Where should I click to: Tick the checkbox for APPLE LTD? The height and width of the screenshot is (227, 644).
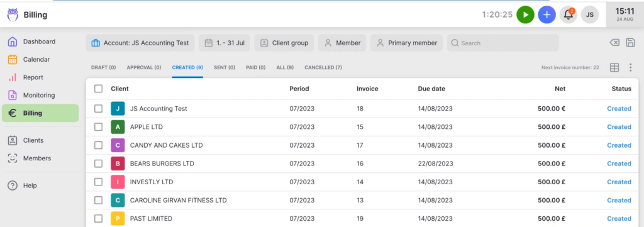coord(98,127)
